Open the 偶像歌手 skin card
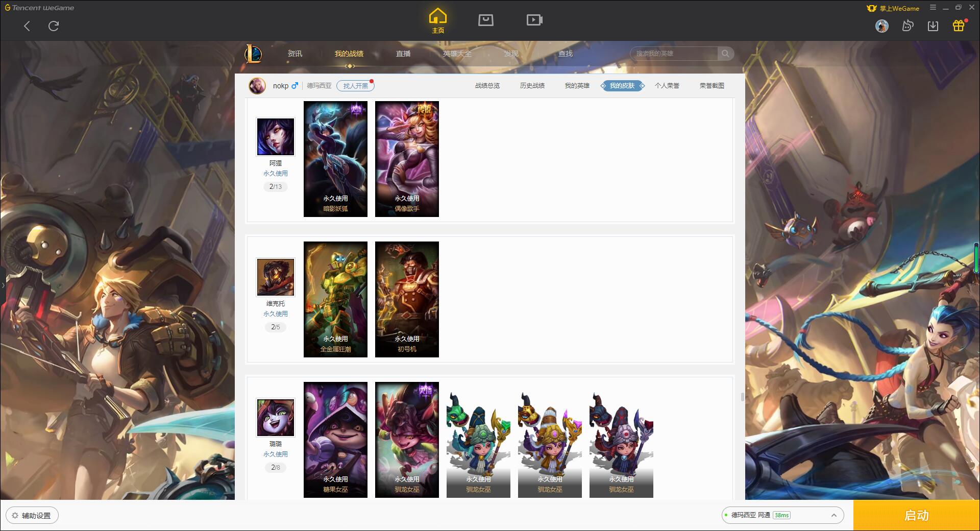Viewport: 980px width, 531px height. [407, 159]
